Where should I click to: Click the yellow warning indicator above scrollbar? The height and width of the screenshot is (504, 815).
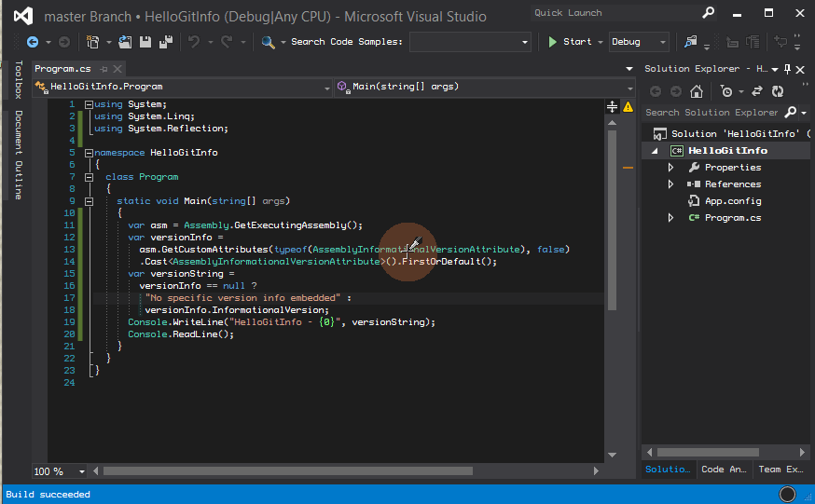[628, 107]
